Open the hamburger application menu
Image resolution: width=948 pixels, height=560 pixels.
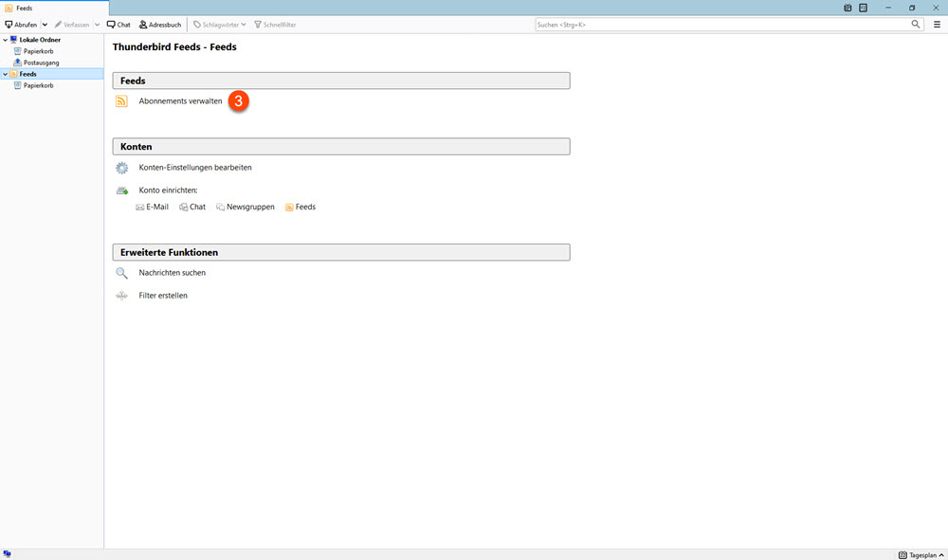click(x=937, y=25)
